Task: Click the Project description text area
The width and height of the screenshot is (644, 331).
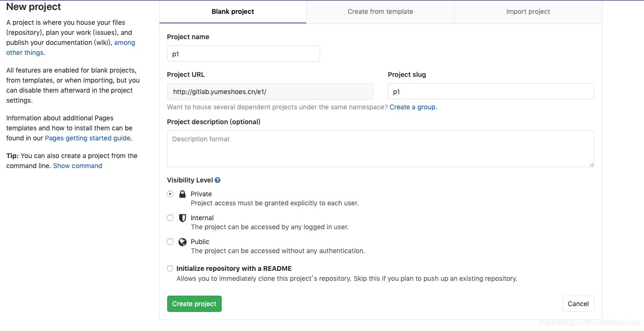Action: (x=380, y=149)
